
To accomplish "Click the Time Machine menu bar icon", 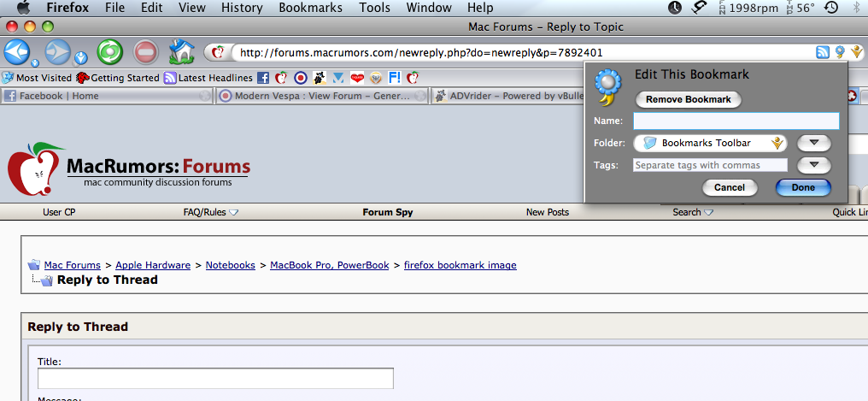I will (x=831, y=8).
